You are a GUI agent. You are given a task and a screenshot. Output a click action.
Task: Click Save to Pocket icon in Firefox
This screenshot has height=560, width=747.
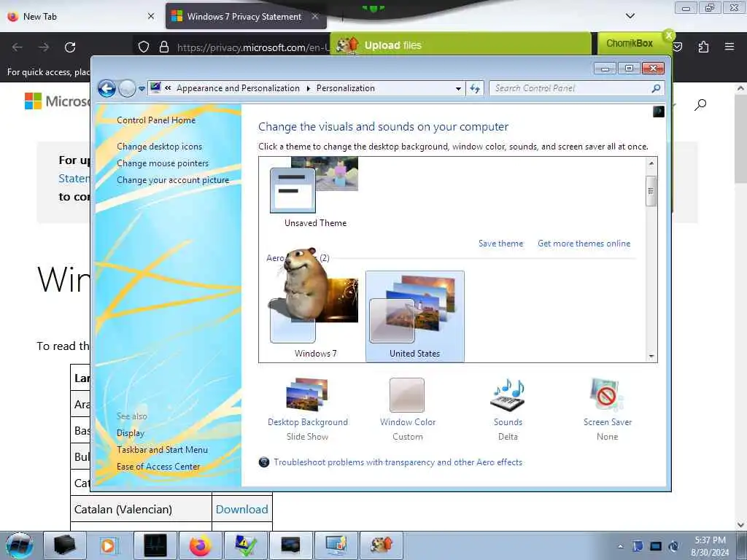point(678,47)
